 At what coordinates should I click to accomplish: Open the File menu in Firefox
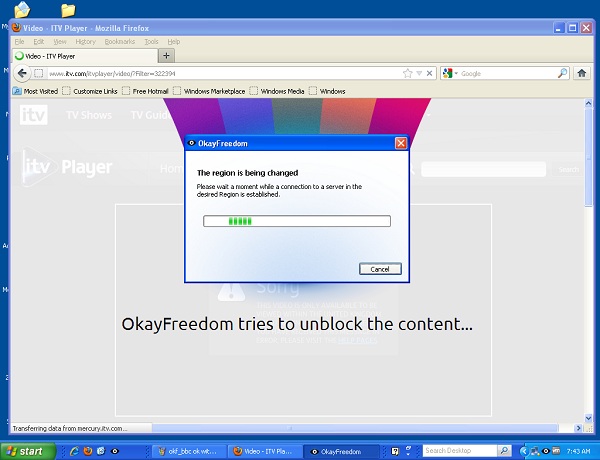(20, 42)
